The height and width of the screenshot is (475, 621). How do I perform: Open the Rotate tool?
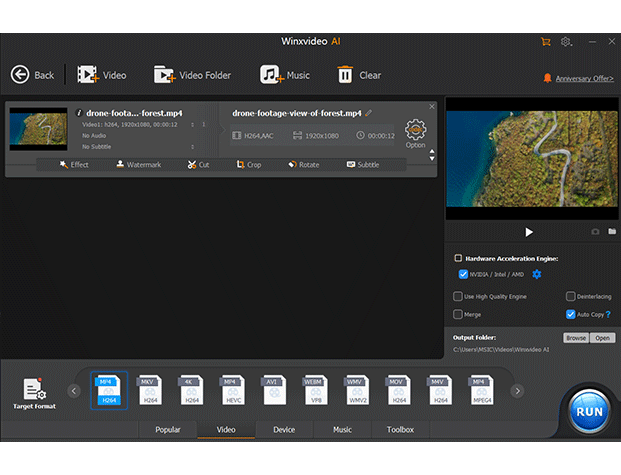[x=303, y=164]
